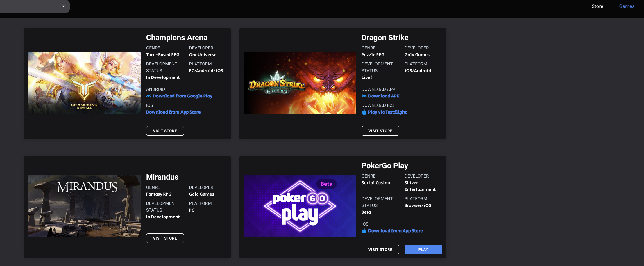
Task: Click Dragon Strike's iOS/Android platform text
Action: (418, 71)
